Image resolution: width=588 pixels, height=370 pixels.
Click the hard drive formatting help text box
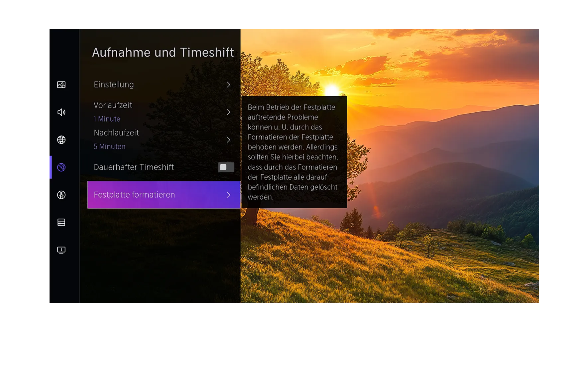point(294,152)
